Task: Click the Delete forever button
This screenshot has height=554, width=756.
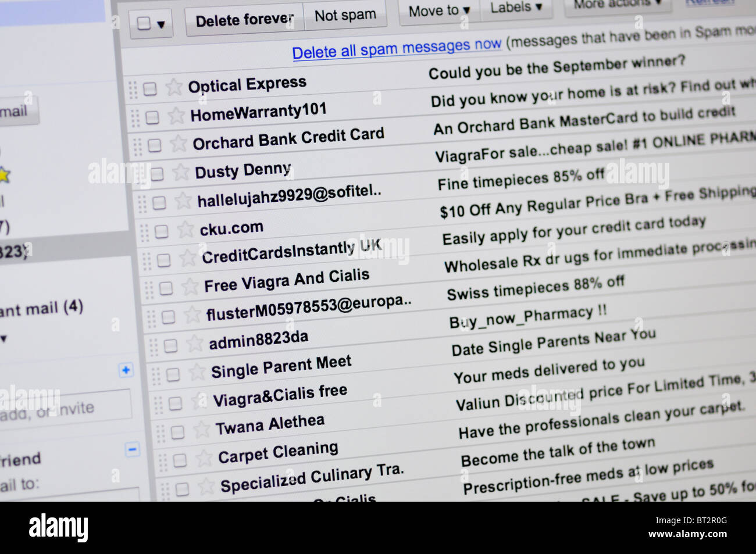Action: [245, 20]
